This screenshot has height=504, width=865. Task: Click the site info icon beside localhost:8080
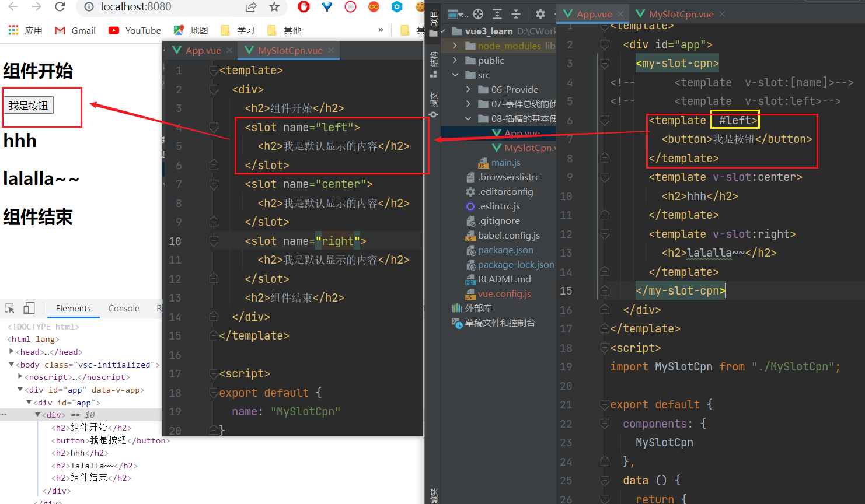click(89, 7)
